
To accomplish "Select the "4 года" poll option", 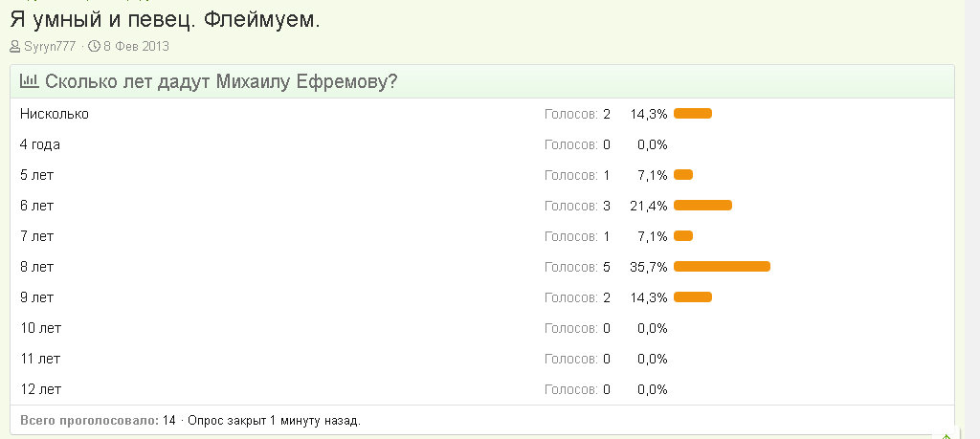I will [x=40, y=144].
